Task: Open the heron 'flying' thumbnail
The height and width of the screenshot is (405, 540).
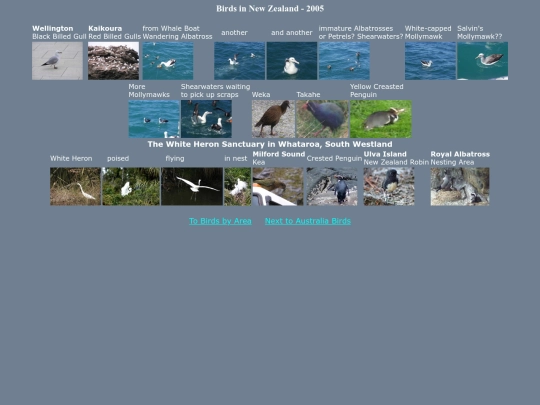Action: 192,187
